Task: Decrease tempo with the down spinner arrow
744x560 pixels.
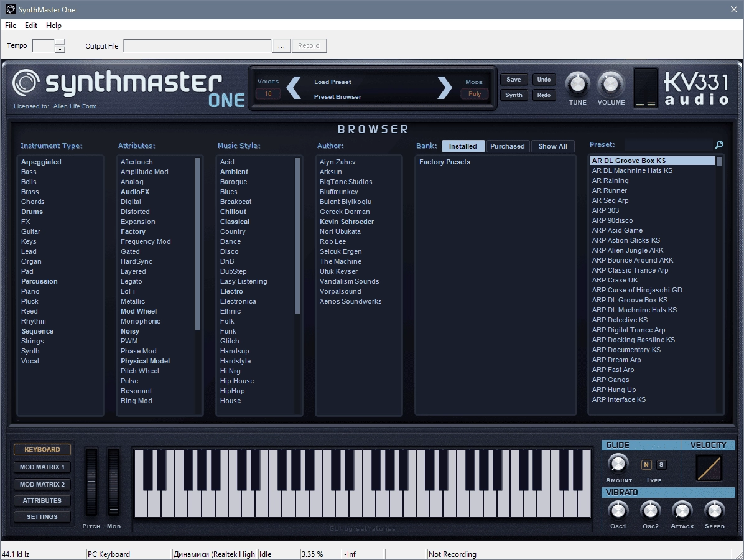Action: pyautogui.click(x=60, y=49)
